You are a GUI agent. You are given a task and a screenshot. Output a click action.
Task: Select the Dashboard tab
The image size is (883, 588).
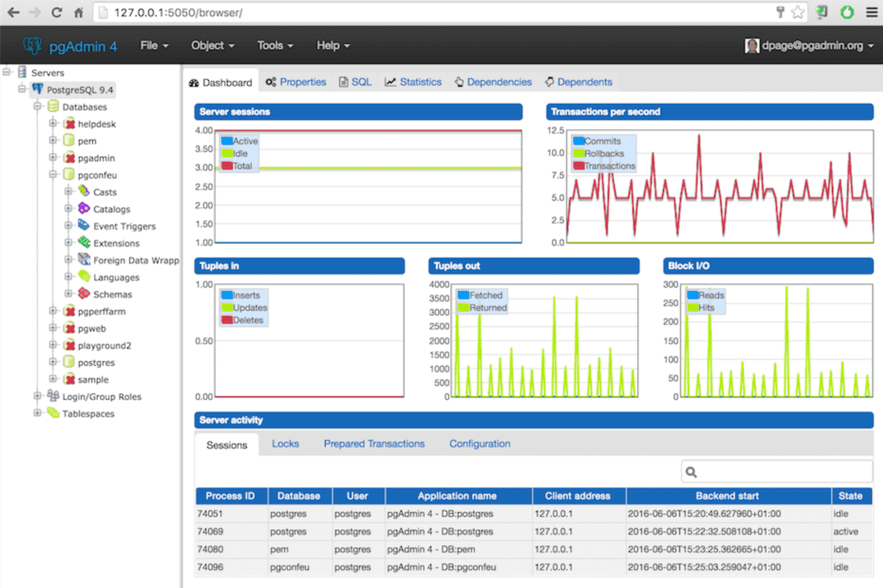221,82
